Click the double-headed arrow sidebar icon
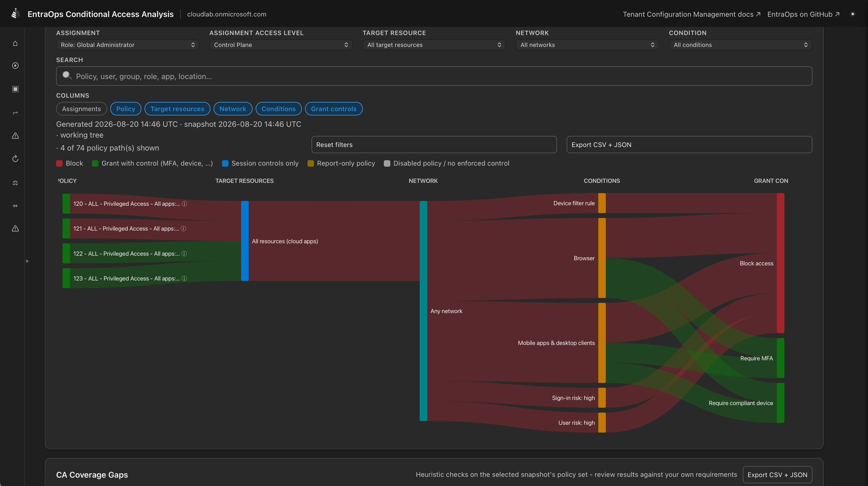The width and height of the screenshot is (868, 486). [x=15, y=206]
